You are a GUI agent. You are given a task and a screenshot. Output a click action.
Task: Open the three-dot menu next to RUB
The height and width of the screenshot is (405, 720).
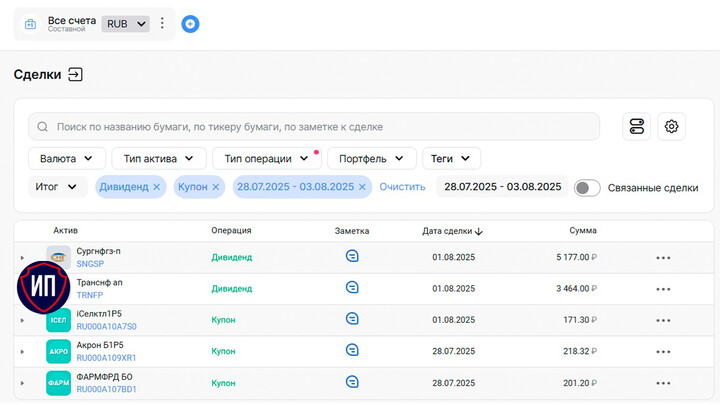(x=163, y=23)
